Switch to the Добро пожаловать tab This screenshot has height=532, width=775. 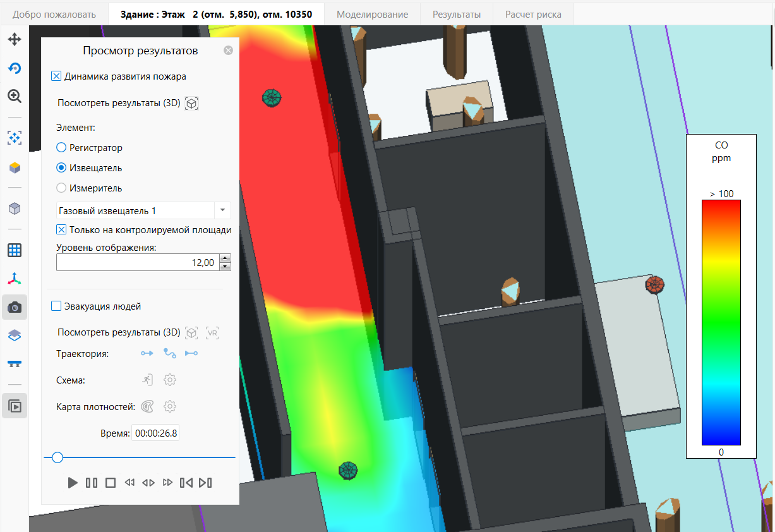click(x=54, y=14)
